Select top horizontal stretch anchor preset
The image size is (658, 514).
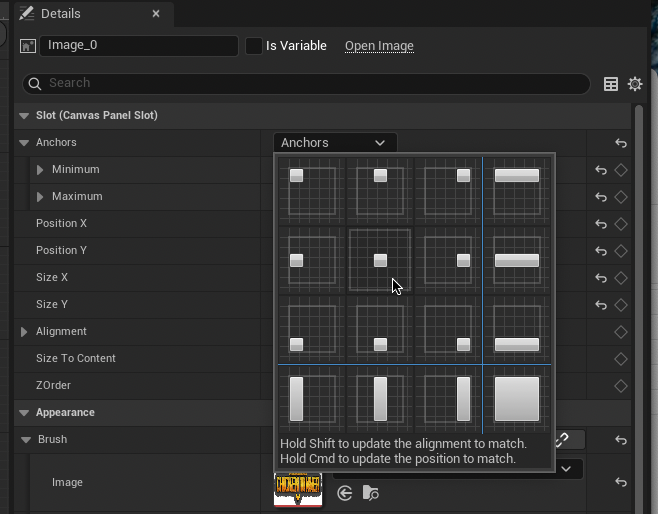(x=517, y=190)
